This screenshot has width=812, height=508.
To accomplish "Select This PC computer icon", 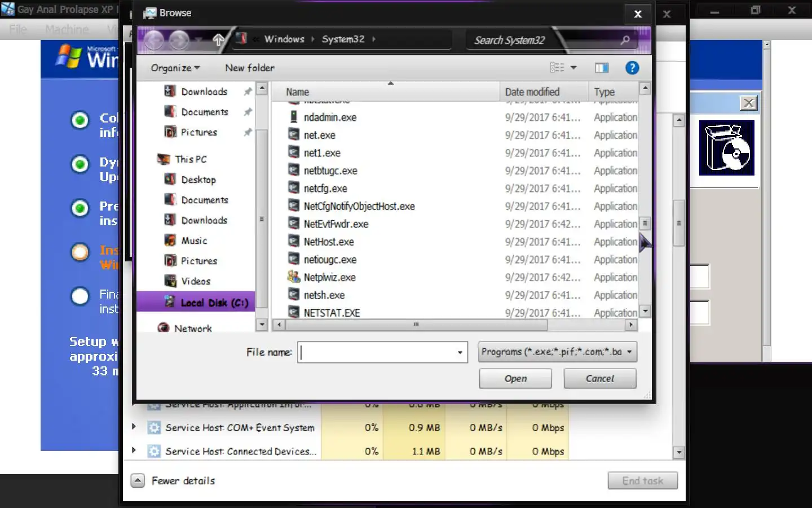I will tap(164, 159).
